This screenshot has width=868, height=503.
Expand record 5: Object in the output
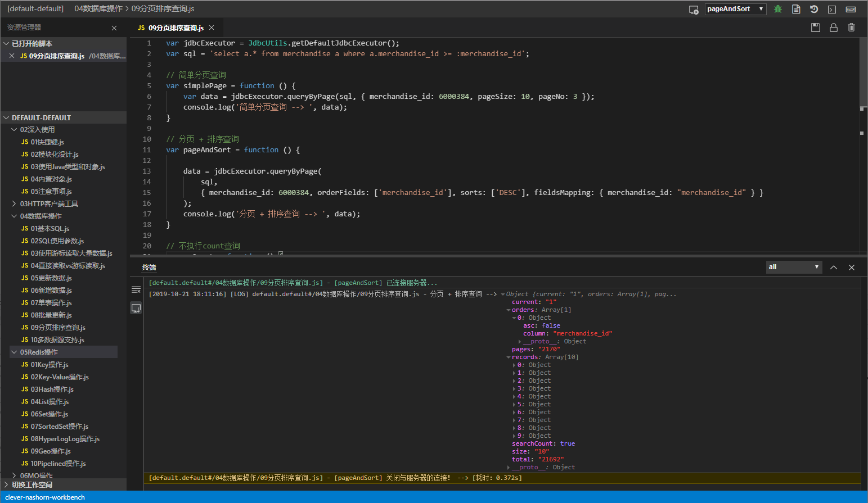(x=514, y=405)
